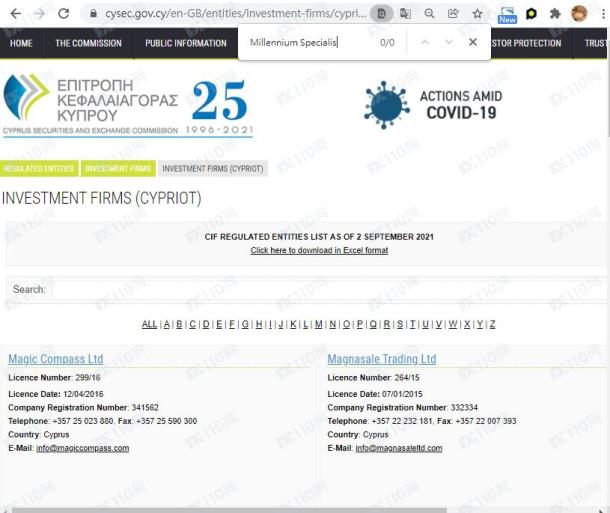Viewport: 610px width, 513px height.
Task: Open THE COMMISSION menu
Action: click(88, 43)
